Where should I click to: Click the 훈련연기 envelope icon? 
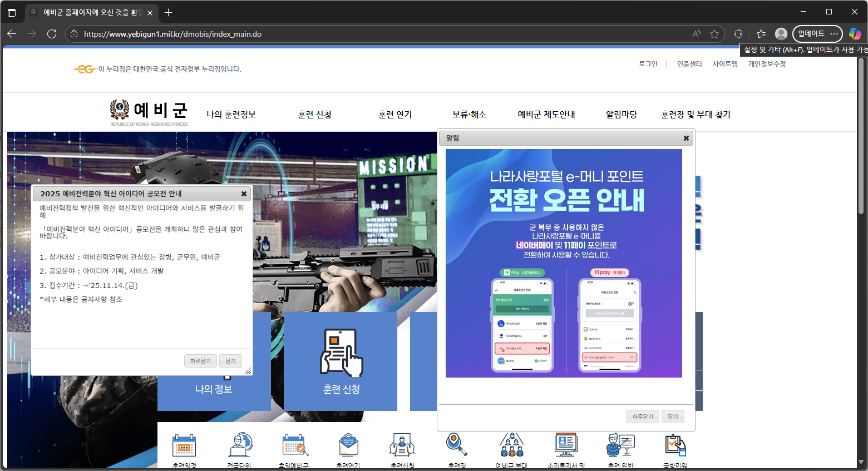[x=348, y=445]
